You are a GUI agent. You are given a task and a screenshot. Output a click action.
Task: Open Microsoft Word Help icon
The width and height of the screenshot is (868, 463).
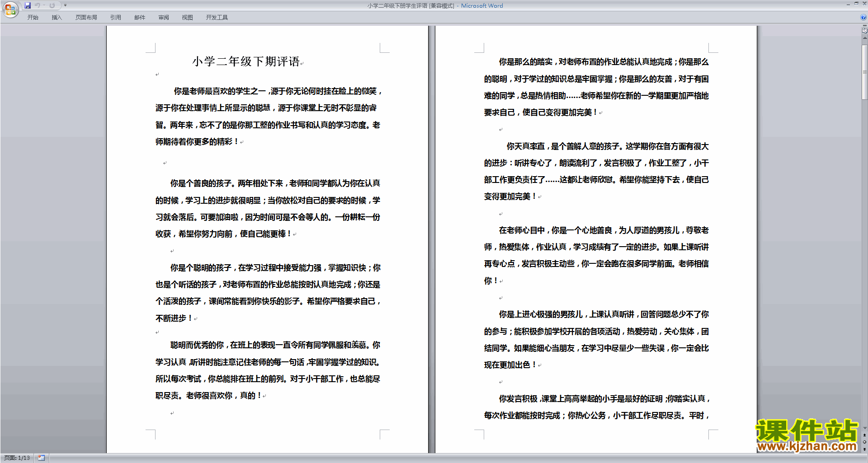pyautogui.click(x=863, y=18)
